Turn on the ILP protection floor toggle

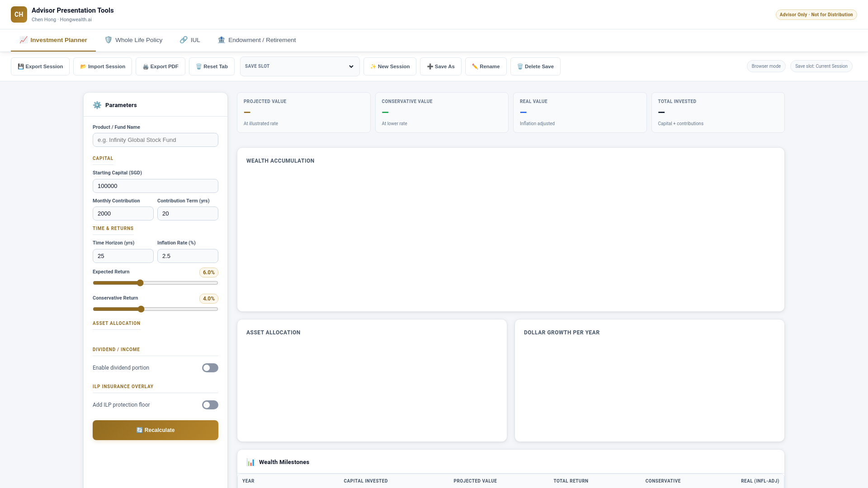click(210, 405)
